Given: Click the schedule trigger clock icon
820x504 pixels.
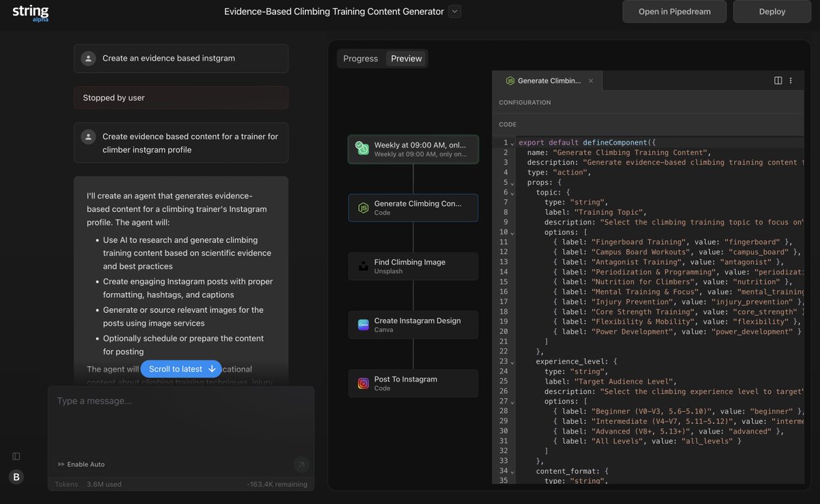Looking at the screenshot, I should (x=363, y=149).
